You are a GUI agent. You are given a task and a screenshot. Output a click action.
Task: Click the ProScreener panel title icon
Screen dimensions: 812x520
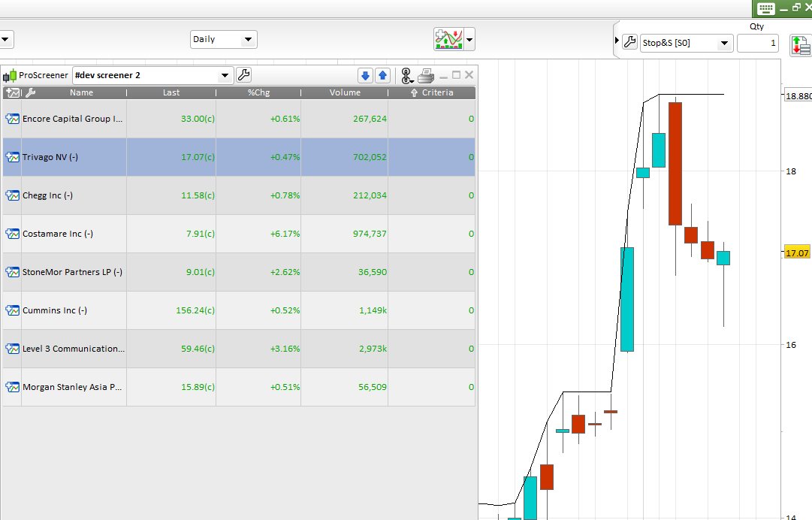(10, 76)
